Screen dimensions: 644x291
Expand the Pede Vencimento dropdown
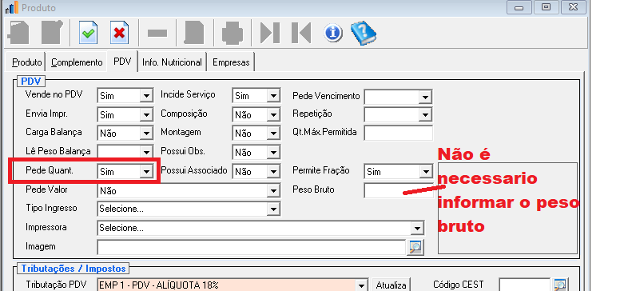coord(425,98)
